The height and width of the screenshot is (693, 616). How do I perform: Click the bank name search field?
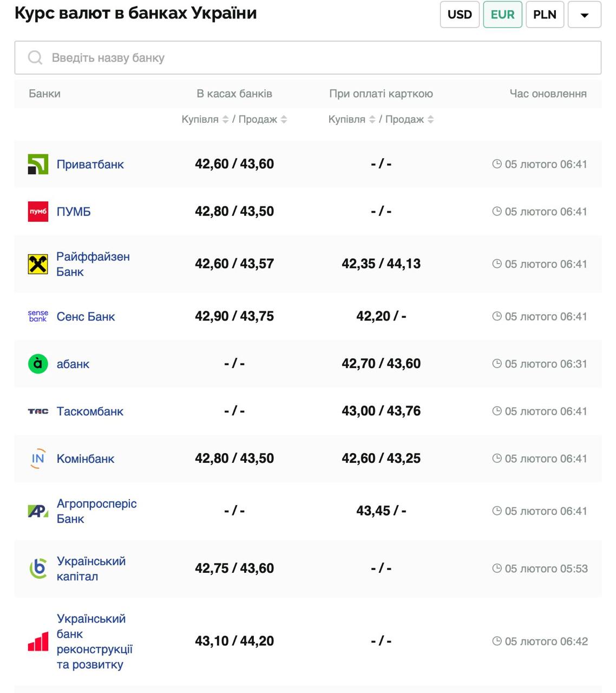pyautogui.click(x=307, y=57)
